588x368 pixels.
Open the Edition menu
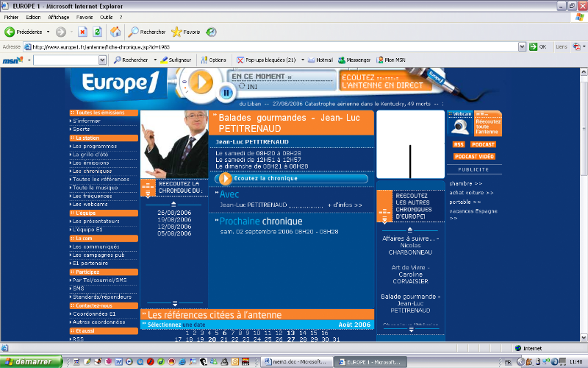click(x=33, y=17)
